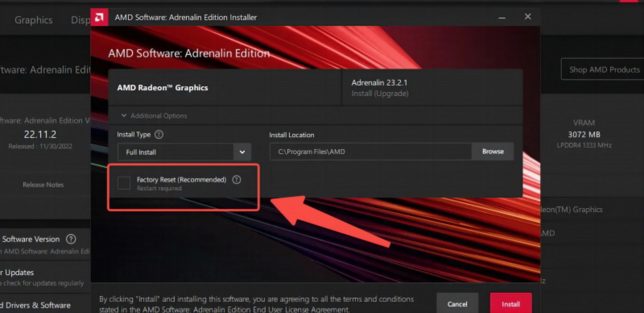Click the Browse button

point(493,152)
